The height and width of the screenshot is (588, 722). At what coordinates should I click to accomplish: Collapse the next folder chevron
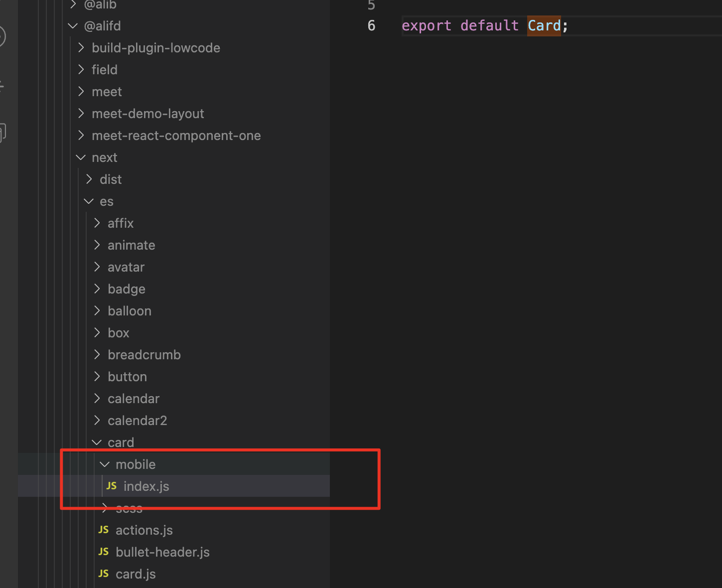(x=81, y=157)
